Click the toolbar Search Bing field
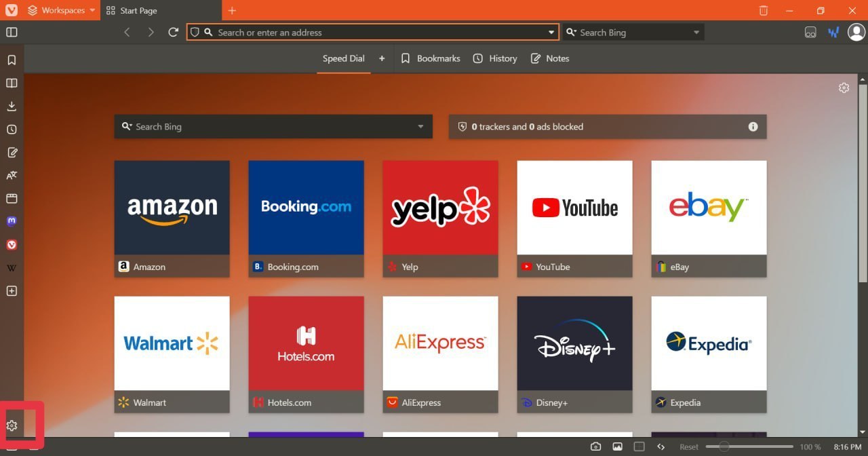Viewport: 868px width, 456px height. 634,32
